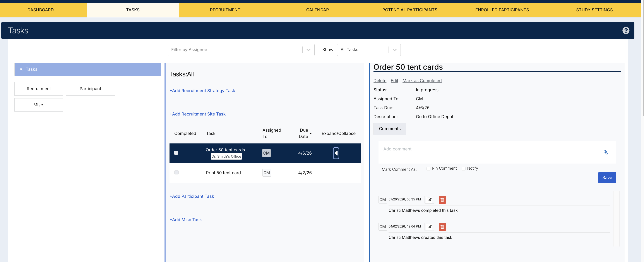Enable the Notify checkbox
The width and height of the screenshot is (644, 262).
pyautogui.click(x=463, y=169)
